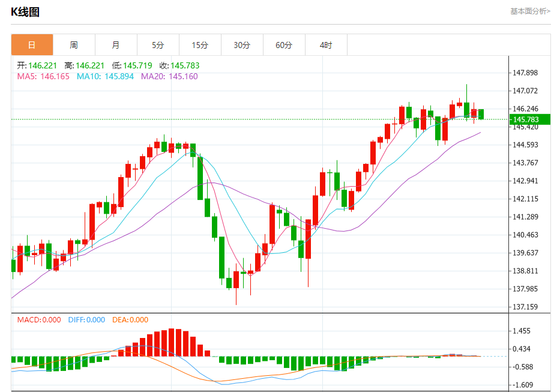This screenshot has height=392, width=557.
Task: Click the 142.941 price axis label
Action: [525, 181]
